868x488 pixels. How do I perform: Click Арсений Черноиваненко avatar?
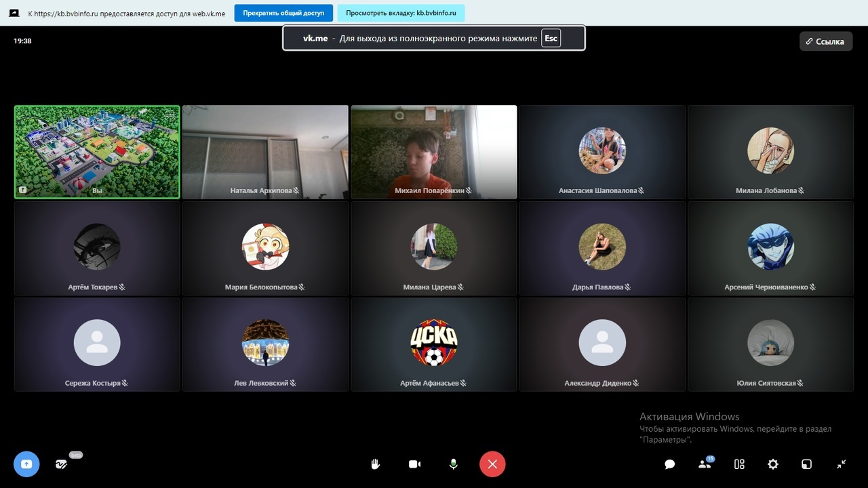pyautogui.click(x=770, y=247)
